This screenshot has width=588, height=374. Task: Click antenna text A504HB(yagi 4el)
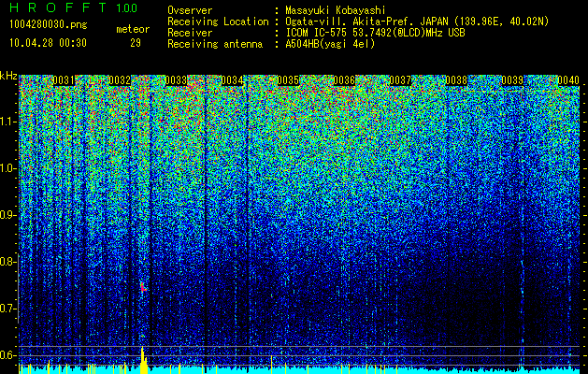click(x=330, y=44)
